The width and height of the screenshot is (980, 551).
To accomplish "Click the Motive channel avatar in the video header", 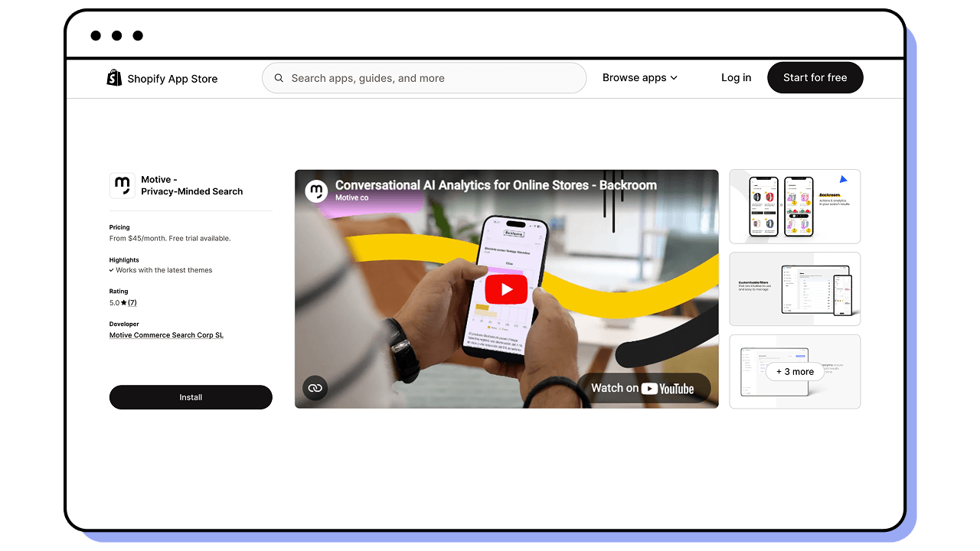I will click(316, 191).
